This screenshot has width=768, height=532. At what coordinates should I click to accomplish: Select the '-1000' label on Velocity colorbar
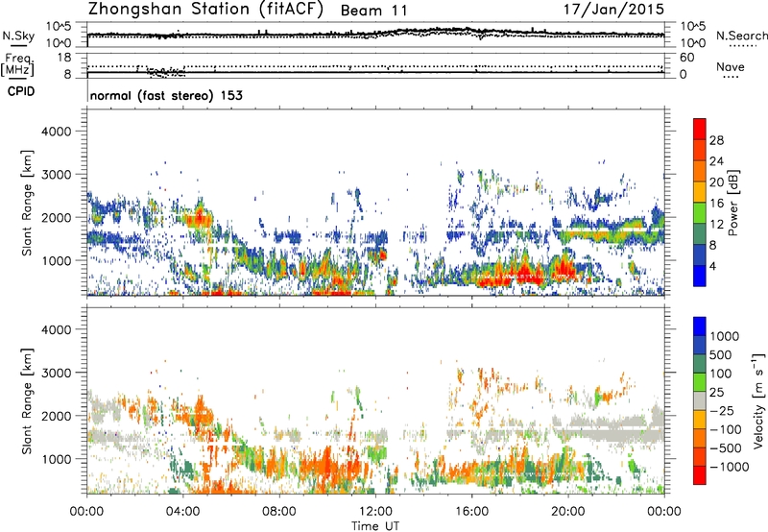click(x=730, y=467)
